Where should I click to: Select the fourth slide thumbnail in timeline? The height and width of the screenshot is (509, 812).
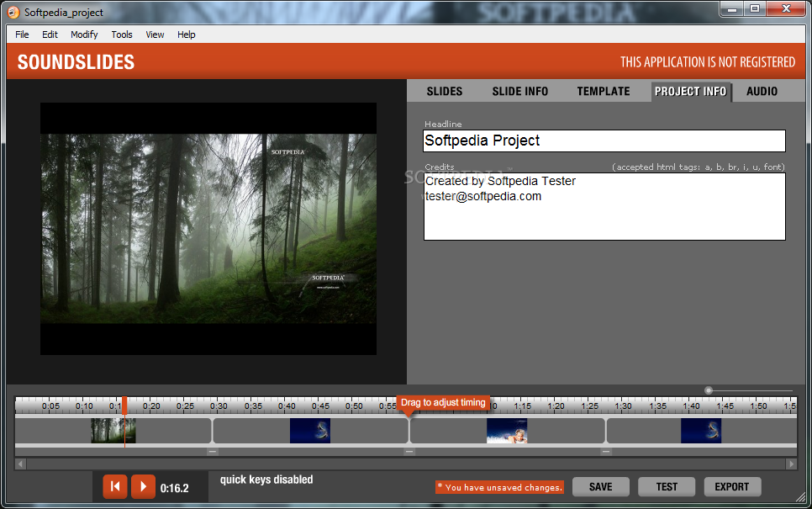(x=701, y=431)
